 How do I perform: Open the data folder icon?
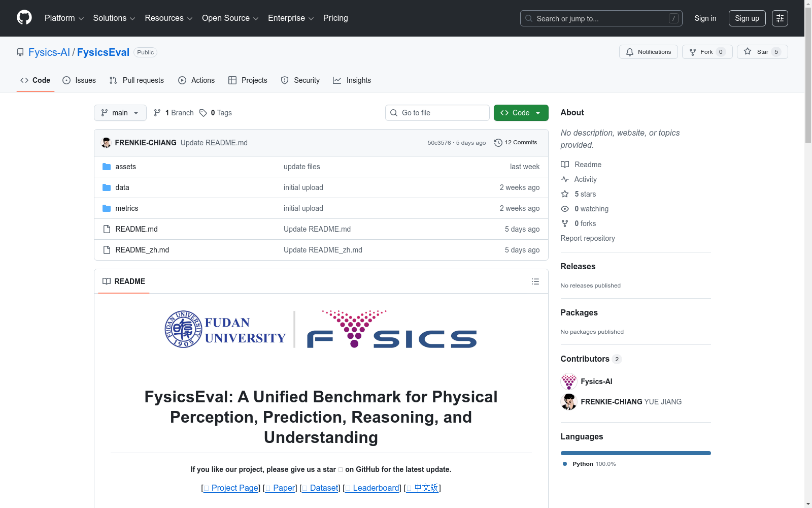107,187
